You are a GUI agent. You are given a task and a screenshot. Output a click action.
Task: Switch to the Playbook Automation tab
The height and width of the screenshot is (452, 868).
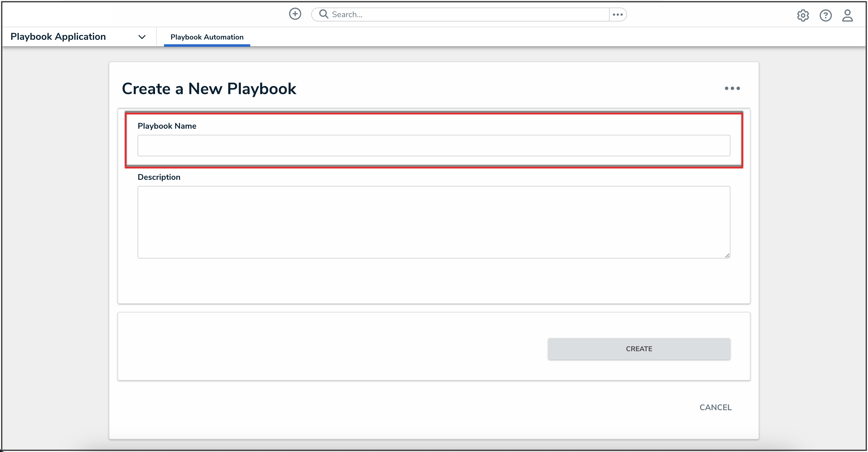pyautogui.click(x=207, y=37)
